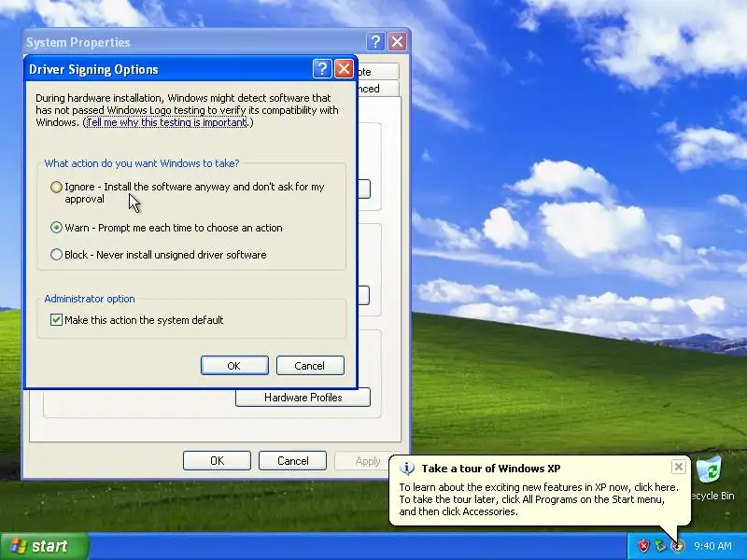Open the Start menu
This screenshot has width=747, height=560.
tap(44, 546)
